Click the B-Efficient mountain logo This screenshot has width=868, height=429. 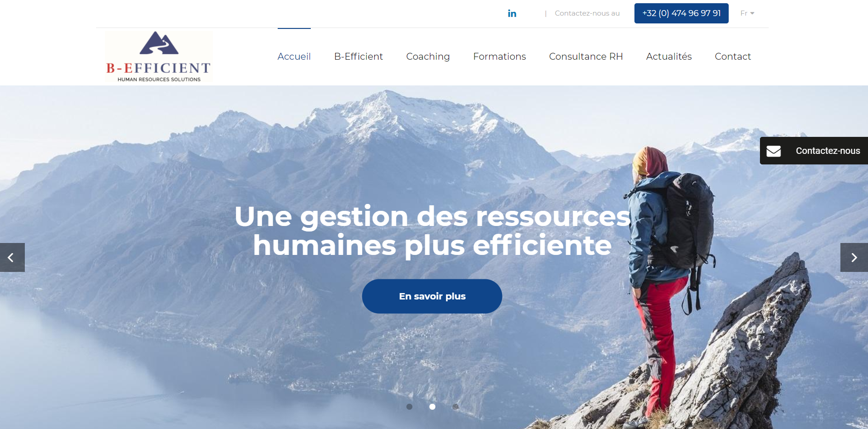tap(159, 57)
